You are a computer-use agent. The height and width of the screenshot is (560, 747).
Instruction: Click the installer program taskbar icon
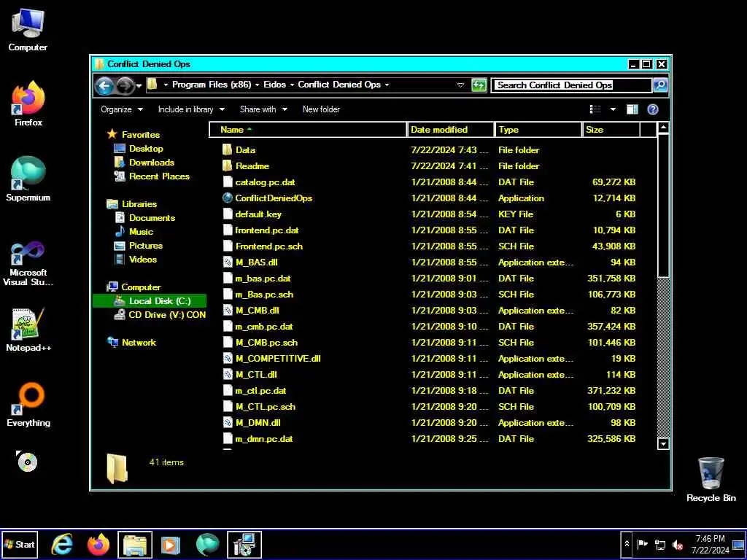(x=244, y=545)
